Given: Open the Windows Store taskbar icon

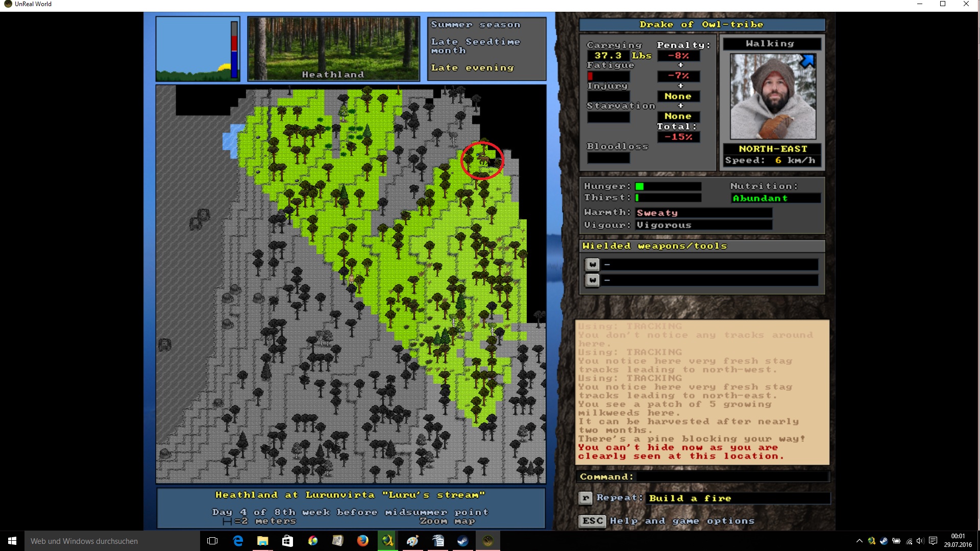Looking at the screenshot, I should click(x=287, y=541).
